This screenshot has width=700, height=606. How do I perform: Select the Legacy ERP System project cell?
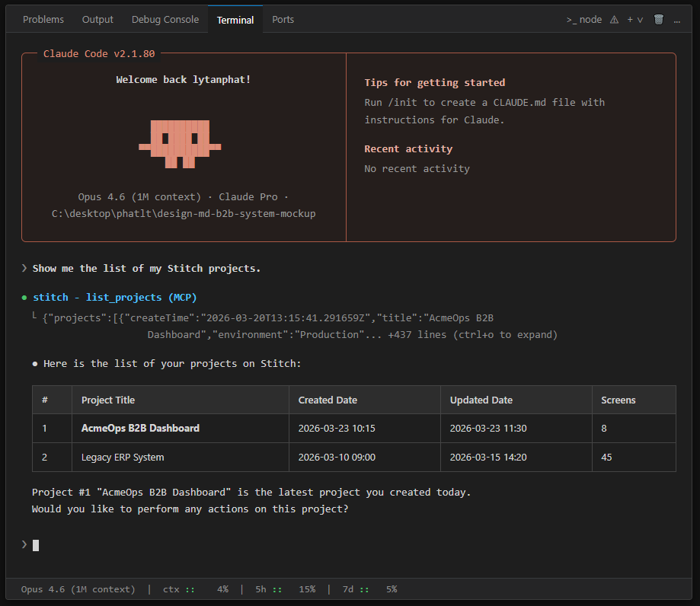(x=123, y=458)
